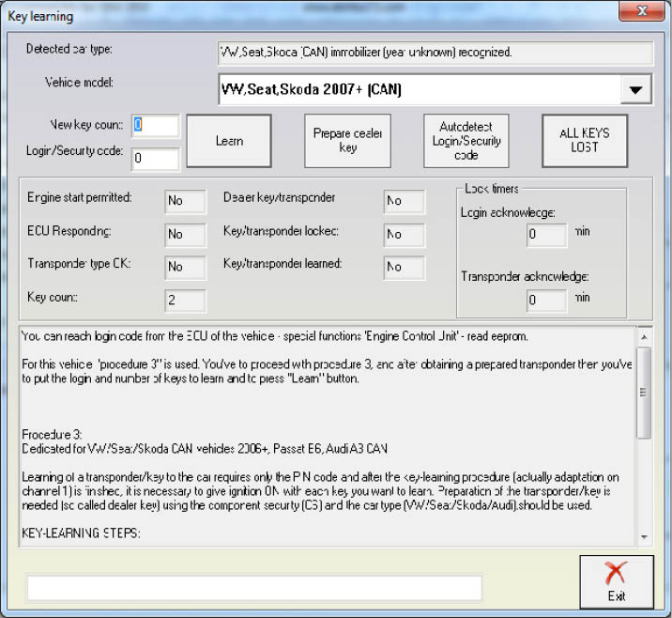Click the Transponder type OK value box
Screen dimensions: 672x618
click(185, 267)
